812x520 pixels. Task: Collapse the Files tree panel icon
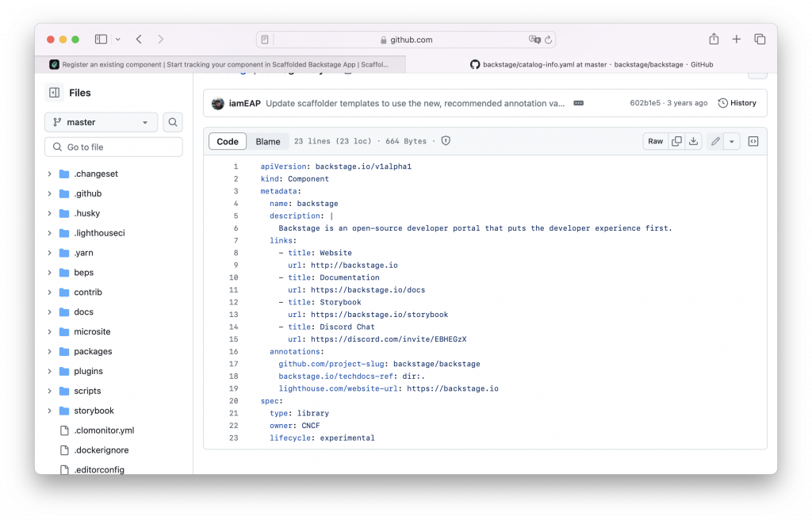coord(55,93)
